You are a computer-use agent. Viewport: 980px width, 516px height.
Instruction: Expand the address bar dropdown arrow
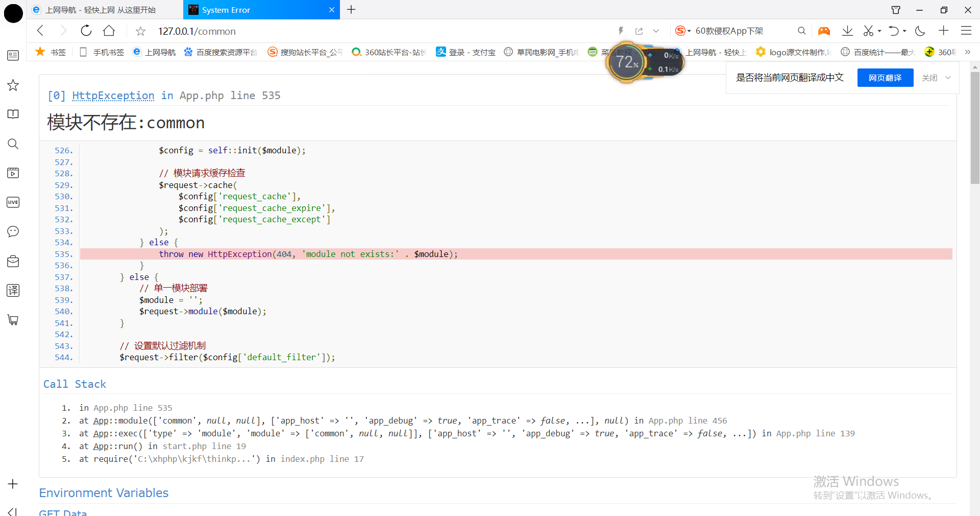coord(656,31)
